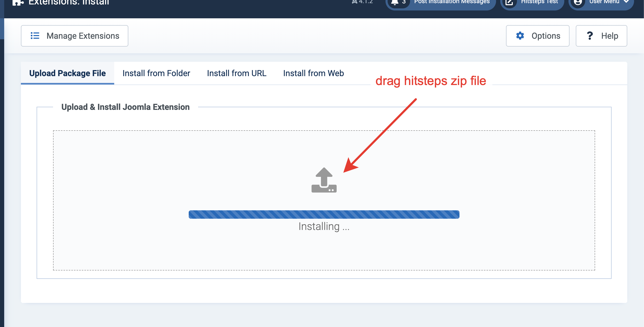The image size is (644, 327).
Task: Click the user avatar icon
Action: coord(578,2)
